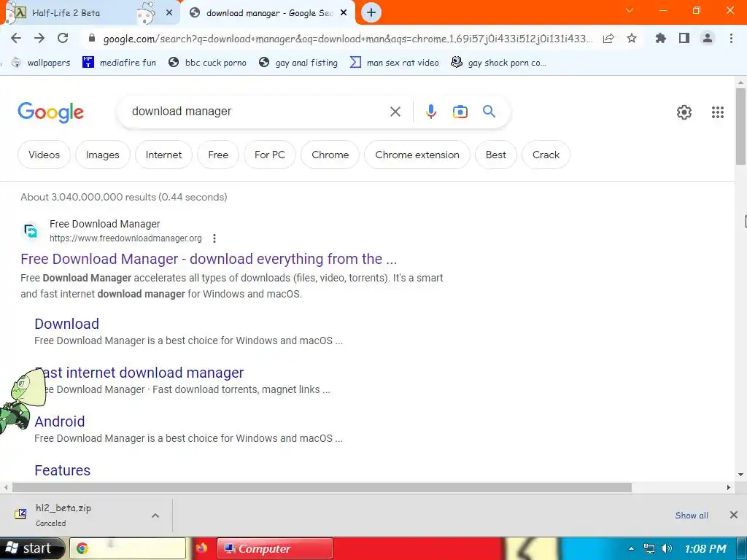Reload the Google search page
The width and height of the screenshot is (747, 560).
coord(63,39)
